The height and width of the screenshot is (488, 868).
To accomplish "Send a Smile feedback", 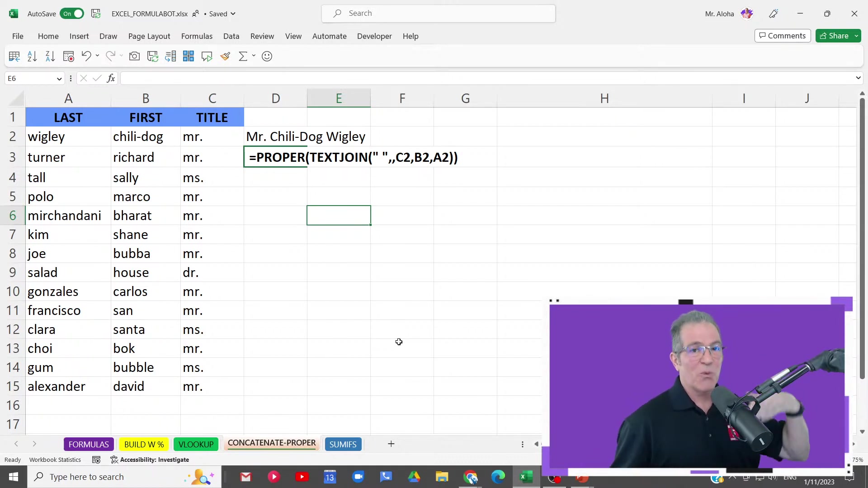I will pyautogui.click(x=267, y=56).
